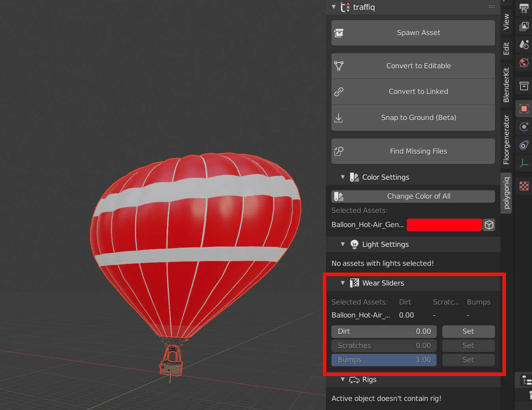The height and width of the screenshot is (410, 532).
Task: Open the Object Constraints properties tab
Action: (524, 145)
